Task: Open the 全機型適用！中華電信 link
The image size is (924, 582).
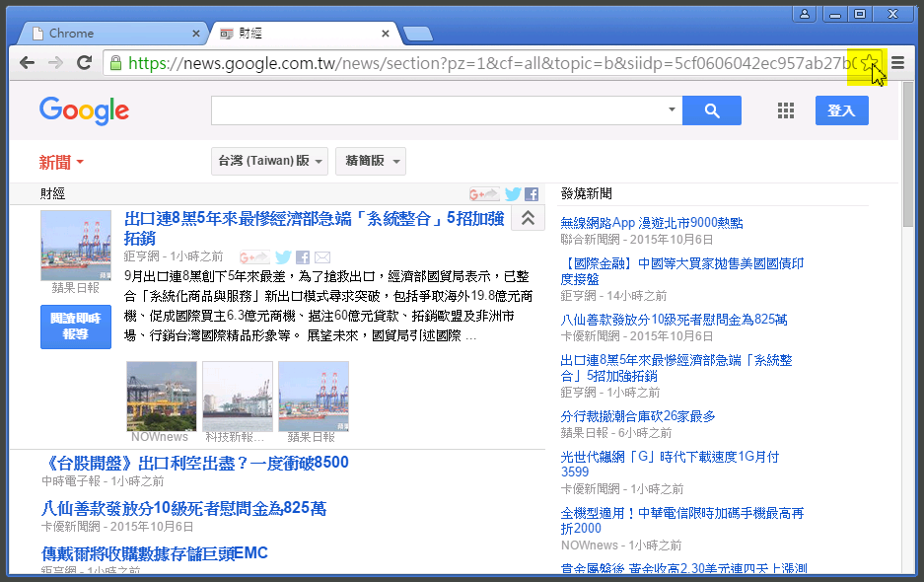Action: pos(681,521)
